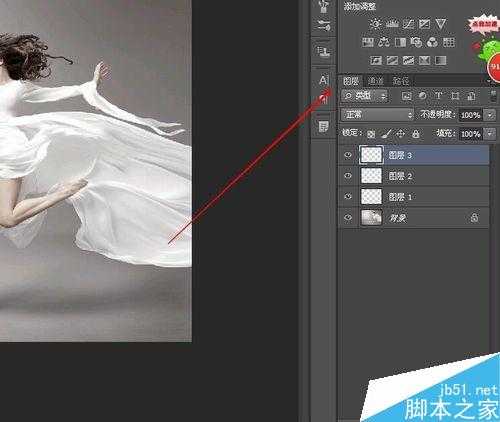
Task: Click the 填充 100% value field
Action: point(470,134)
